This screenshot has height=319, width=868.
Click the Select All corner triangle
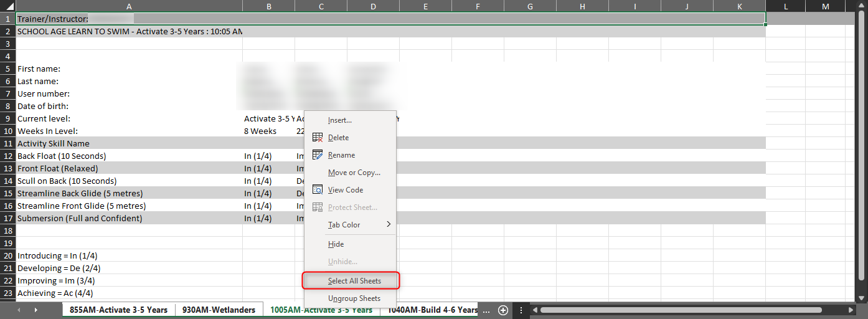coord(7,6)
